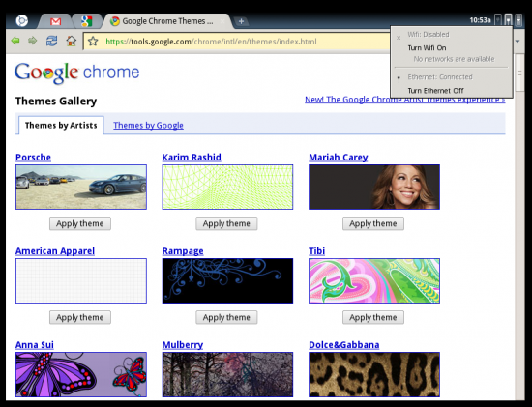532x407 pixels.
Task: Close the Google Chrome Themes tab
Action: (x=222, y=21)
